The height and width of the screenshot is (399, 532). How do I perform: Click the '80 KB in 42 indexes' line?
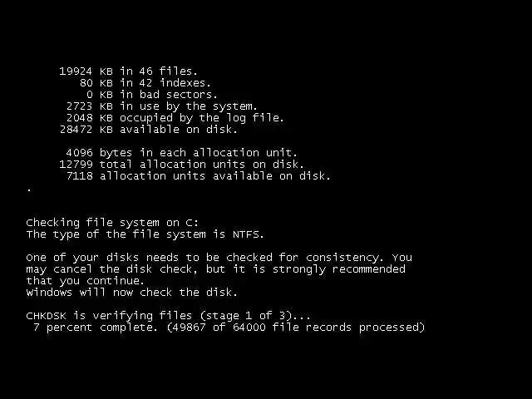tap(145, 83)
